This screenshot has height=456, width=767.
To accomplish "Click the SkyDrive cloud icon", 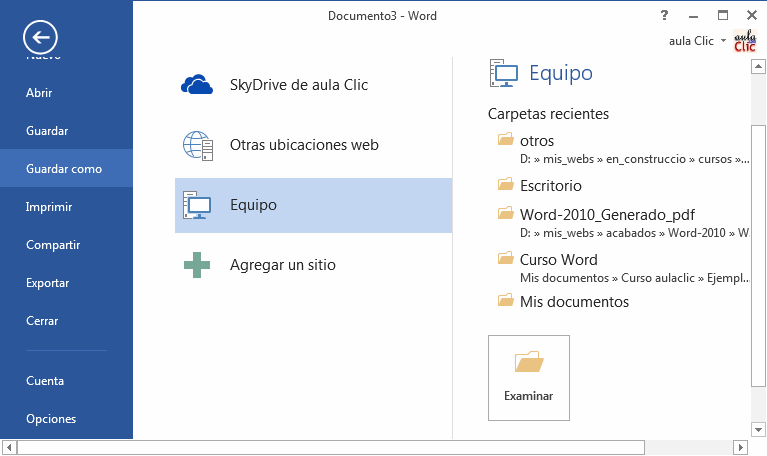I will coord(197,85).
